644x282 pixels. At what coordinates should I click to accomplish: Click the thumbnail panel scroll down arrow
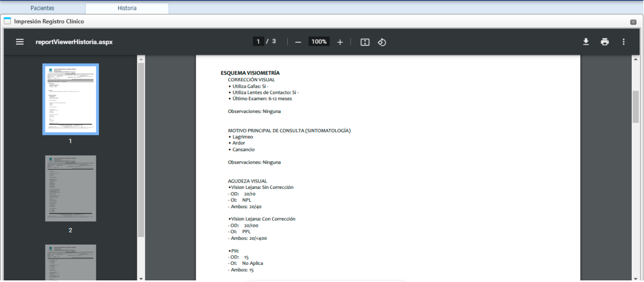click(x=141, y=278)
